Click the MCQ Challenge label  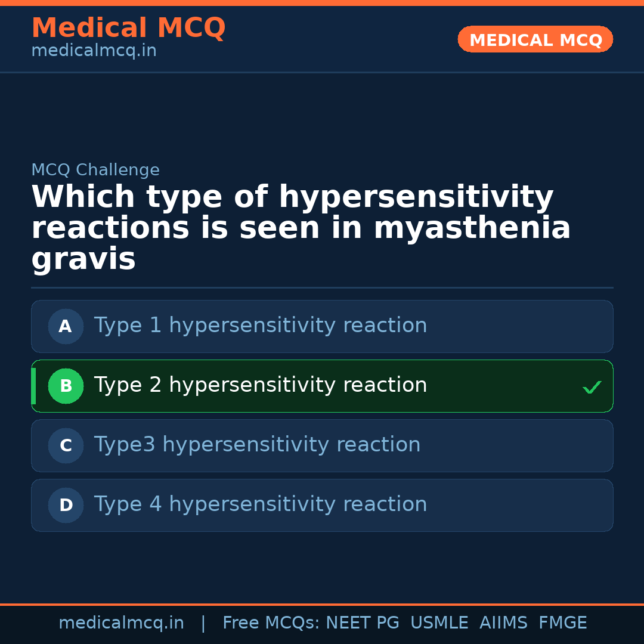[95, 170]
